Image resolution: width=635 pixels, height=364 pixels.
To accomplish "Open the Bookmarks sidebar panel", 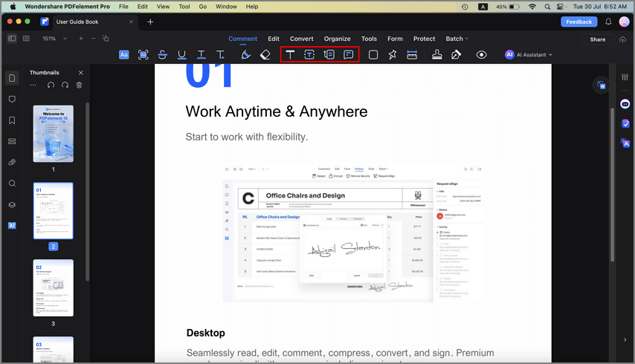I will 12,120.
